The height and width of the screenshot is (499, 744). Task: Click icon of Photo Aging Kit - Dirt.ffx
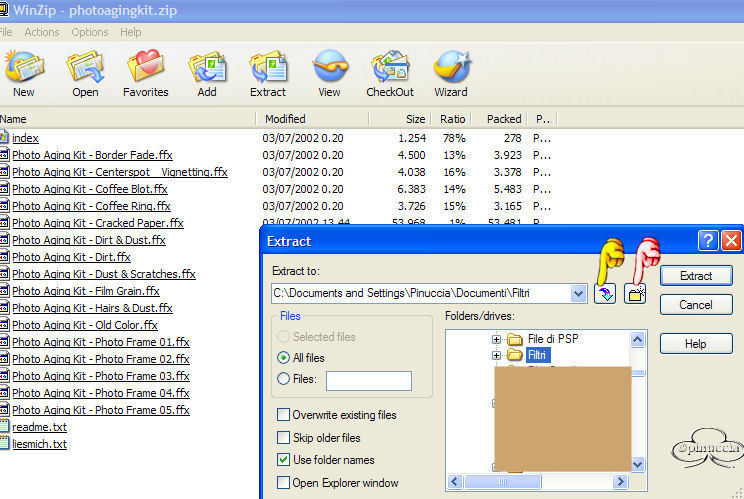point(4,257)
